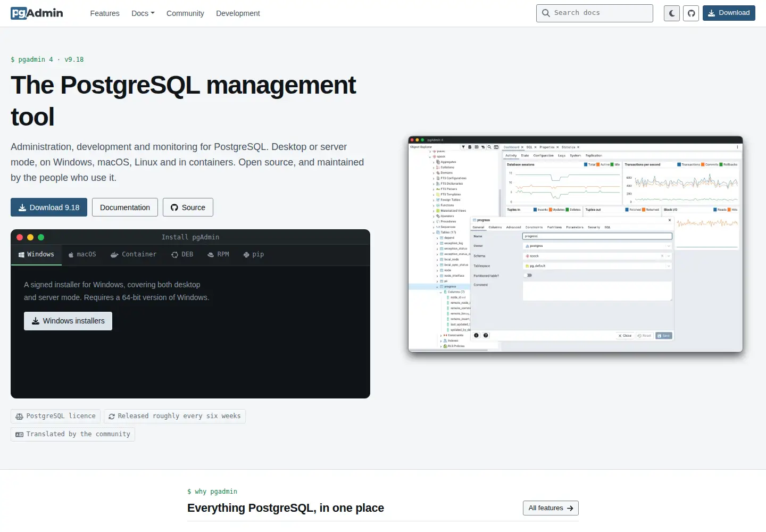Click the Windows logo icon in tab
This screenshot has height=532, width=766.
pos(21,255)
